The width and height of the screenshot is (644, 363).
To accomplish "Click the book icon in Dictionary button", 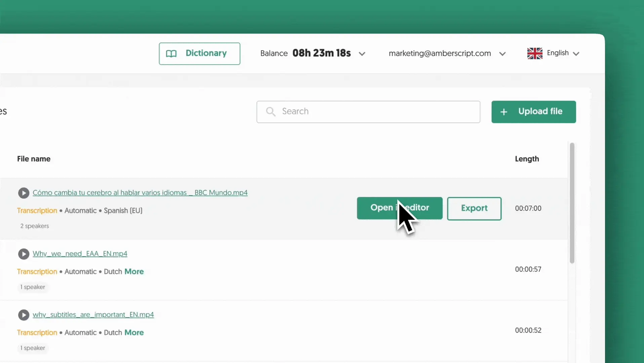I will point(171,54).
